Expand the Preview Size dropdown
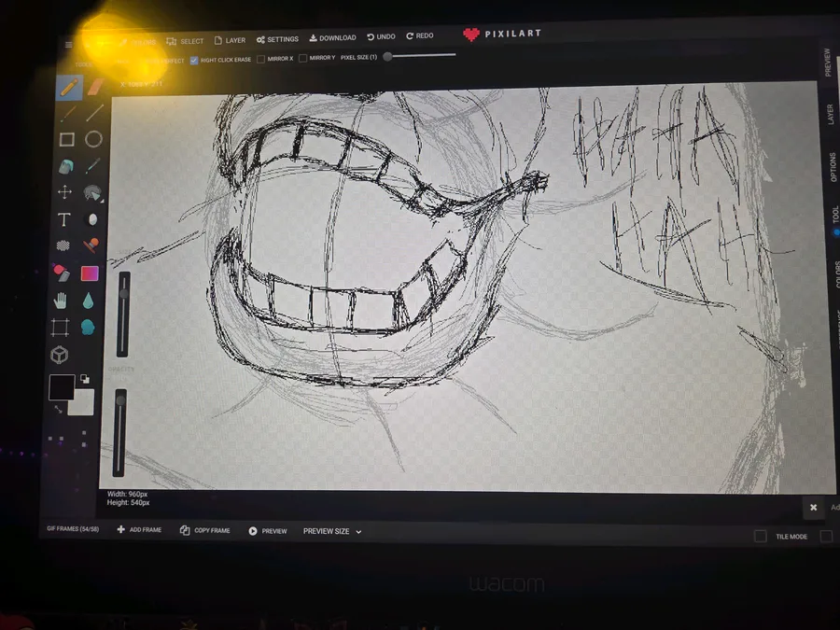Viewport: 840px width, 630px height. (x=332, y=531)
